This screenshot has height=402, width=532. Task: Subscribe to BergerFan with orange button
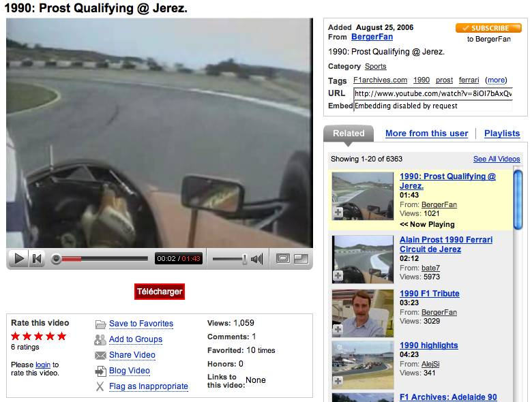488,28
